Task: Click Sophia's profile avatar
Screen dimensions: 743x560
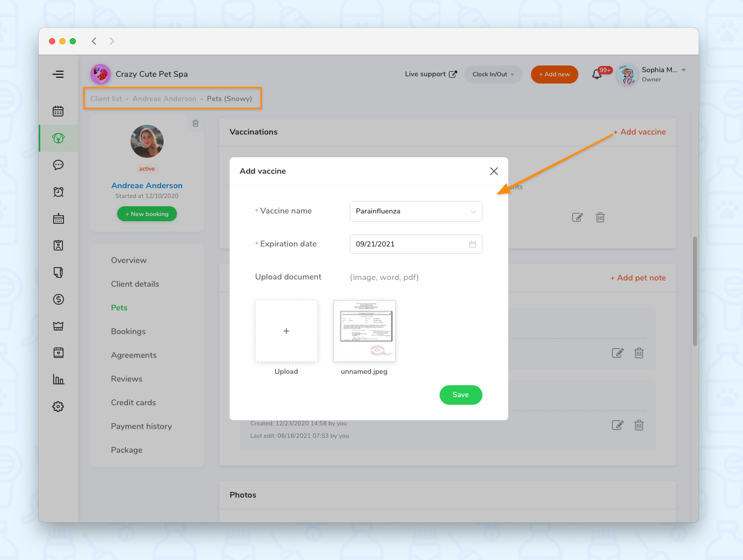Action: point(627,75)
